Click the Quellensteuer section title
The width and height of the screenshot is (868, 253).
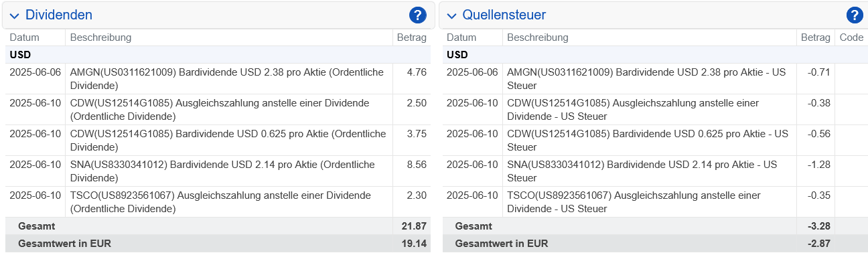click(504, 15)
